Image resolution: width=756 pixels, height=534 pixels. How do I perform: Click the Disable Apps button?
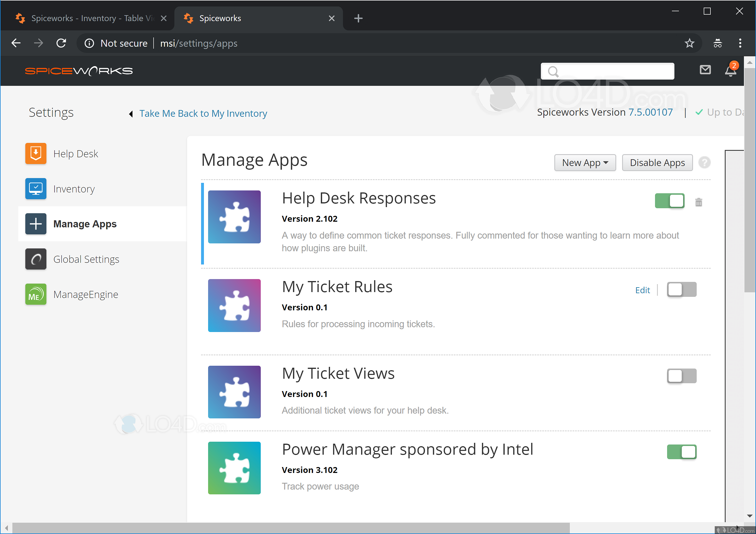pyautogui.click(x=657, y=163)
